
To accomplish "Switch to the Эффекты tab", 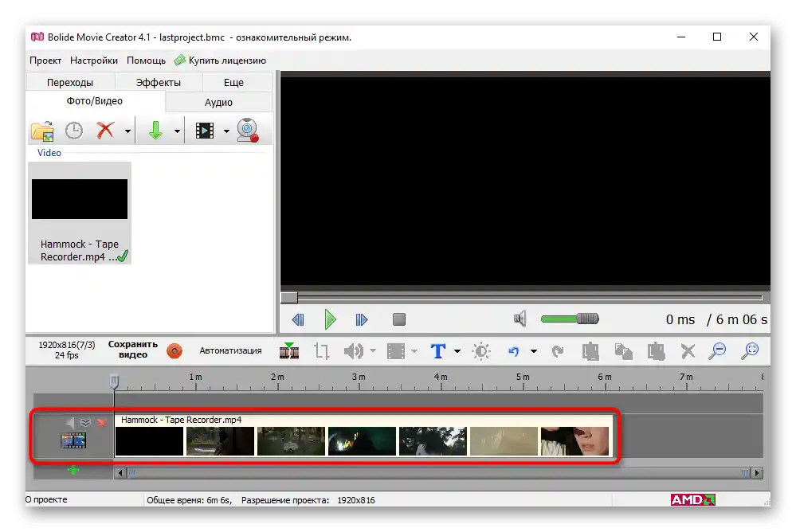I will (x=158, y=82).
